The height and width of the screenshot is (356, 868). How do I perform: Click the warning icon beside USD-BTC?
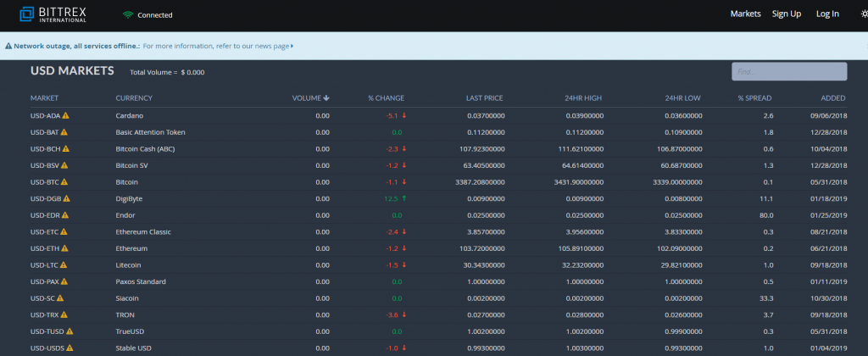click(64, 182)
